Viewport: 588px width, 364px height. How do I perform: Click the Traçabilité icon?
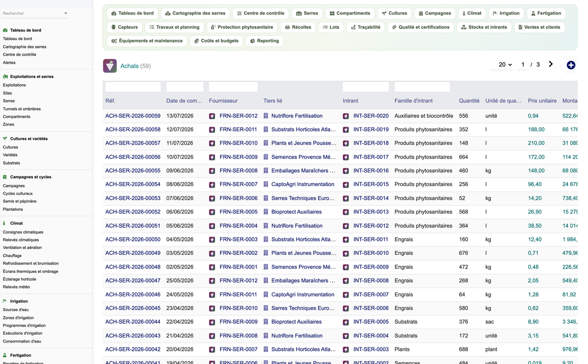pyautogui.click(x=353, y=27)
